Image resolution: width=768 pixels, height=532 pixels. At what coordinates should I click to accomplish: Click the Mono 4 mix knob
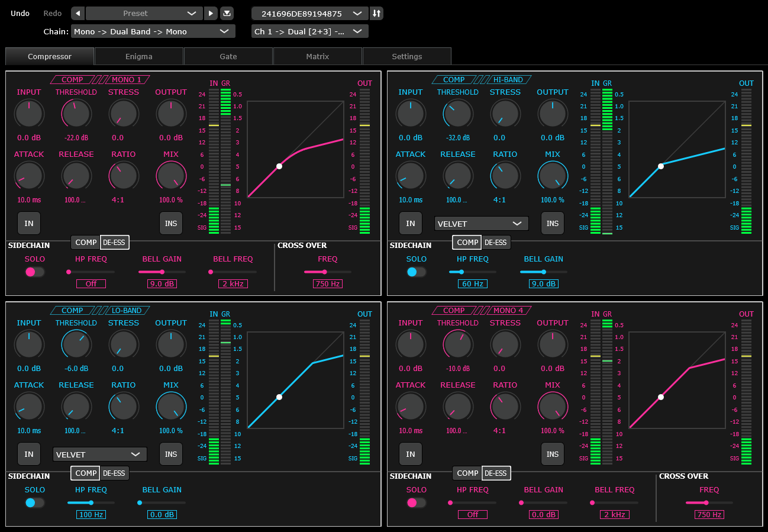coord(552,406)
